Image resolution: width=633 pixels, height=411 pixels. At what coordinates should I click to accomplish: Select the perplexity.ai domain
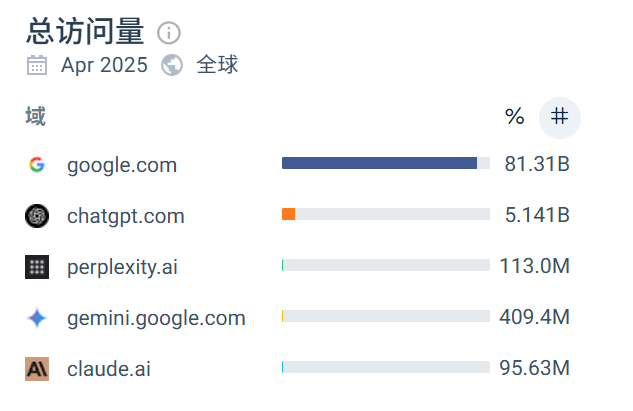[123, 267]
